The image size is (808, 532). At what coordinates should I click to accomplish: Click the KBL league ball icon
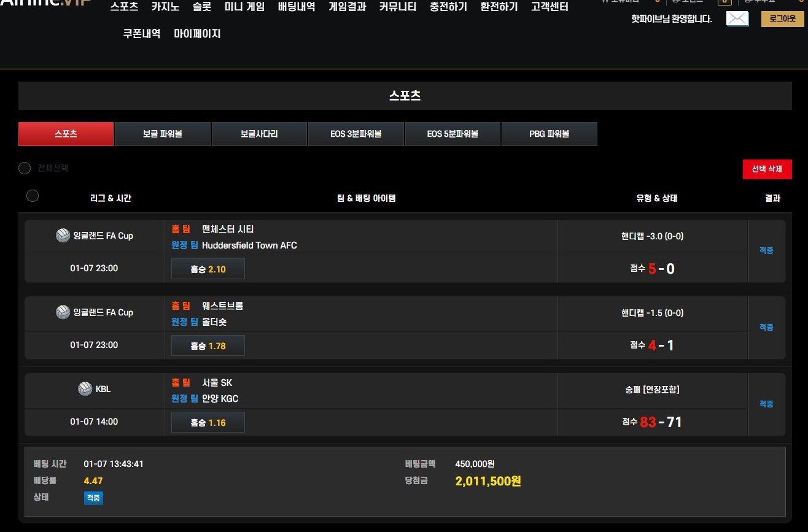(x=85, y=389)
